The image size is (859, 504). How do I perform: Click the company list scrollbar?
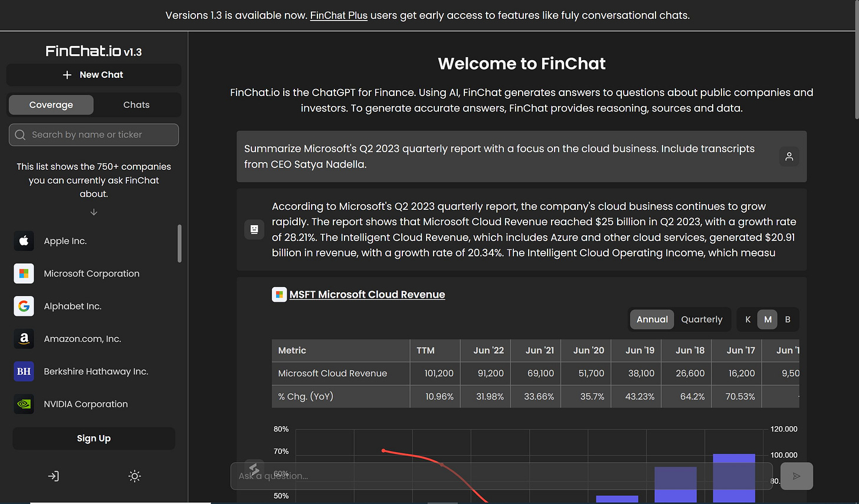[179, 243]
